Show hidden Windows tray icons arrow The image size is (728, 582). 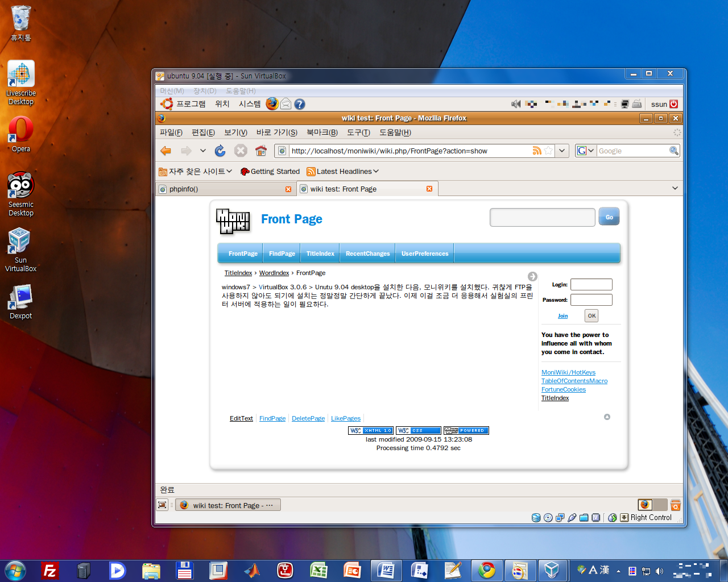coord(618,571)
